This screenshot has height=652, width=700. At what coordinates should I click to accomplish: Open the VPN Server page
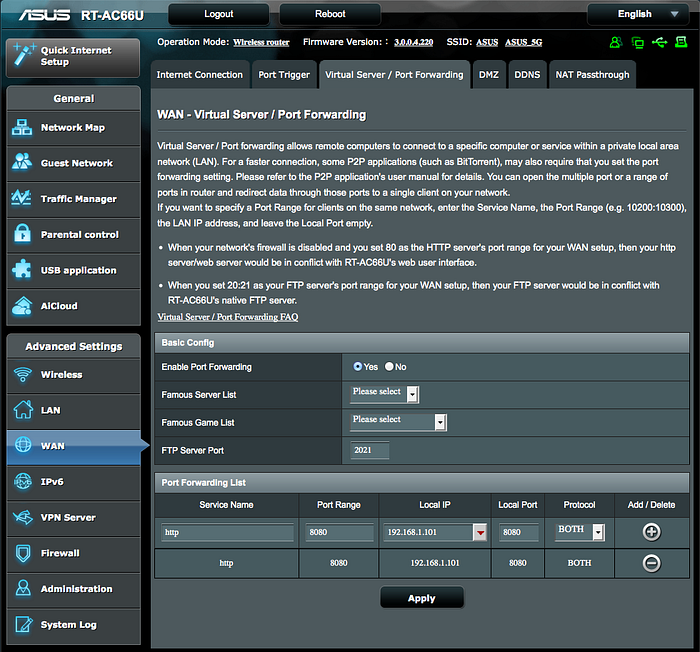tap(74, 518)
